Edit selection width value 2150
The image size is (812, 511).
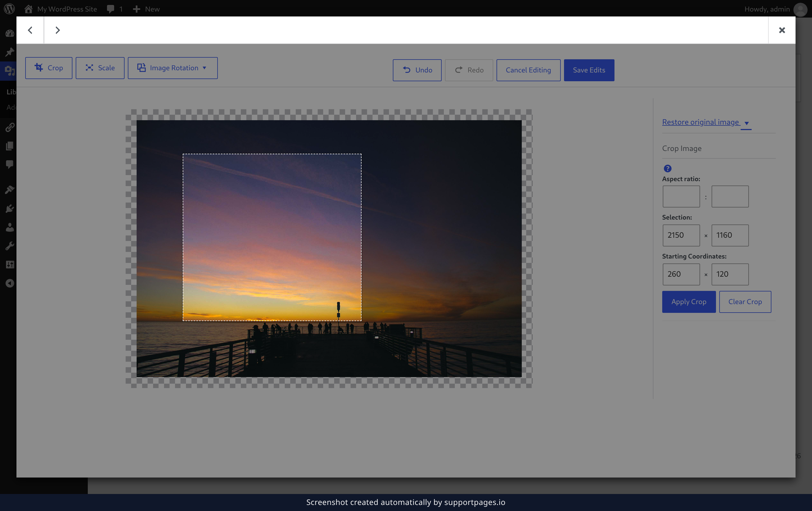coord(681,235)
